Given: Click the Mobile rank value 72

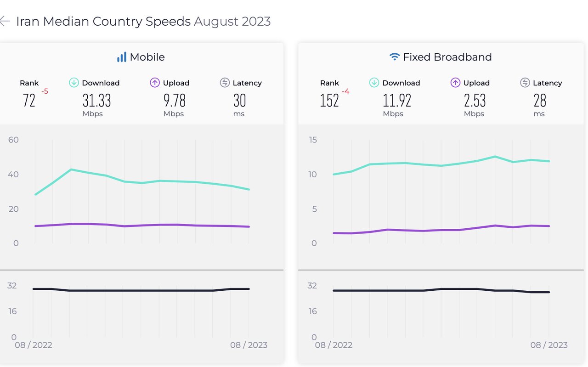Looking at the screenshot, I should coord(29,100).
